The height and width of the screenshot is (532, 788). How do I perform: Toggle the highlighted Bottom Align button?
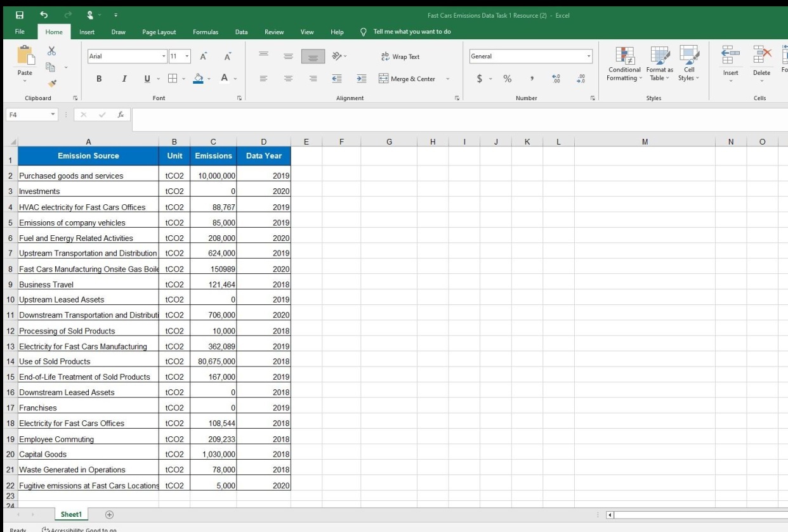pyautogui.click(x=312, y=56)
